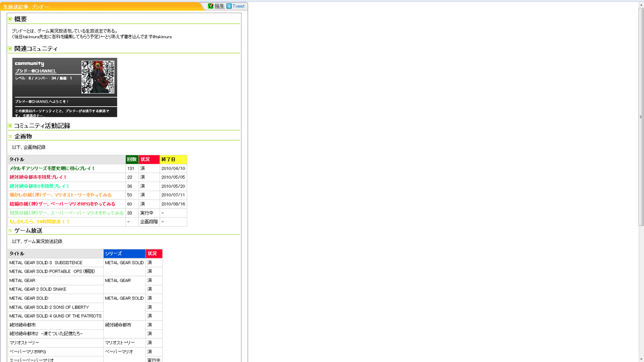The width and height of the screenshot is (644, 362).
Task: Click the ペーパーマリオ series cell
Action: pos(125,355)
